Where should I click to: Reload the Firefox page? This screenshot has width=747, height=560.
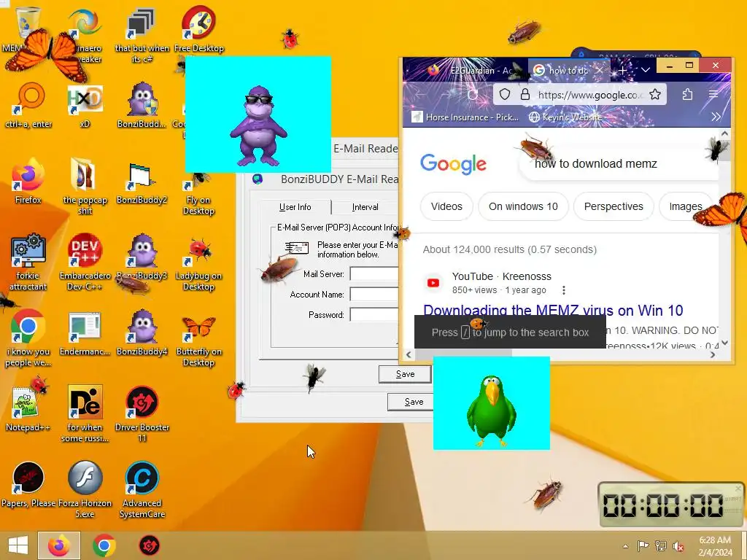(x=473, y=94)
